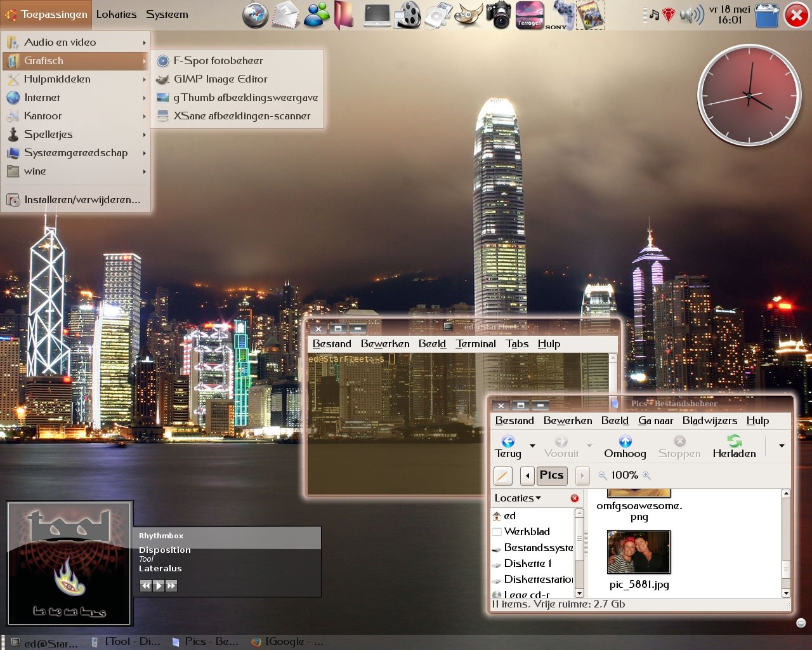Play the track in Rhythmbox popup
Viewport: 812px width, 650px height.
tap(159, 586)
